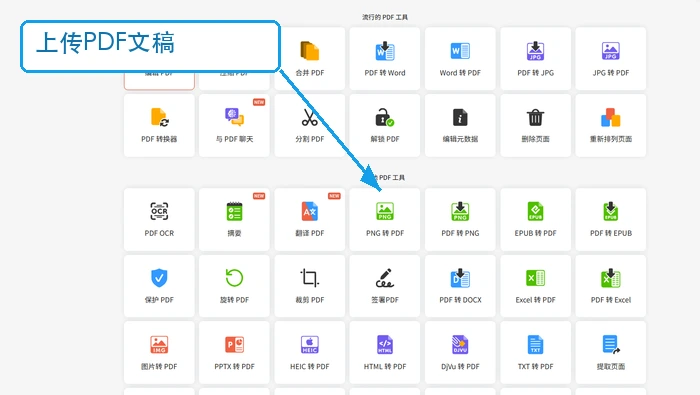This screenshot has height=395, width=700.
Task: Open the 图片转 PDF image tool
Action: tap(159, 353)
